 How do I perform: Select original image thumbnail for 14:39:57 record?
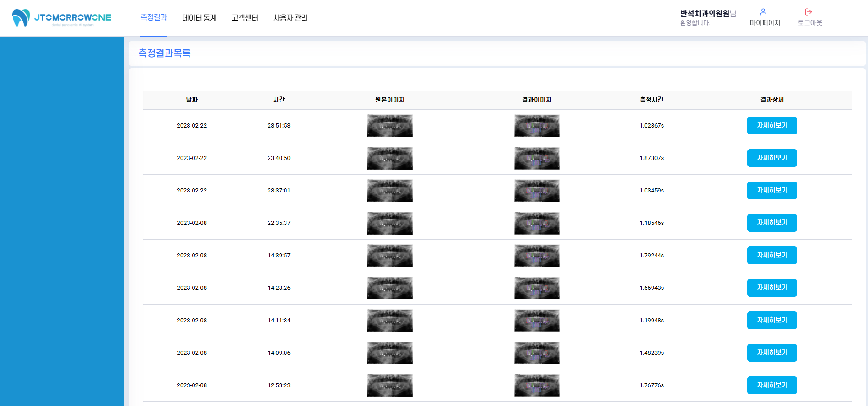click(x=390, y=256)
